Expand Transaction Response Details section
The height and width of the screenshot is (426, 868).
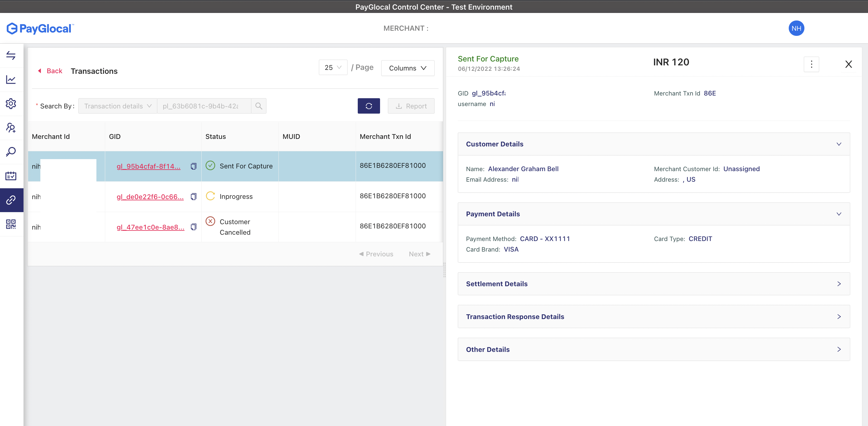tap(653, 317)
